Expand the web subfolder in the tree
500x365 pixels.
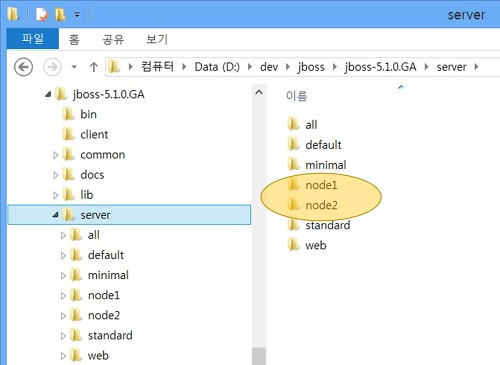(63, 356)
